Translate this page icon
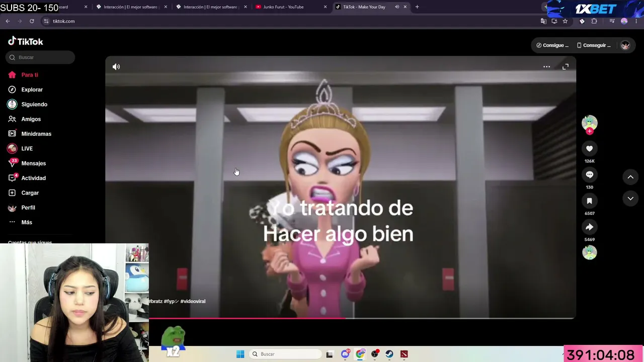644x362 pixels. pyautogui.click(x=543, y=21)
